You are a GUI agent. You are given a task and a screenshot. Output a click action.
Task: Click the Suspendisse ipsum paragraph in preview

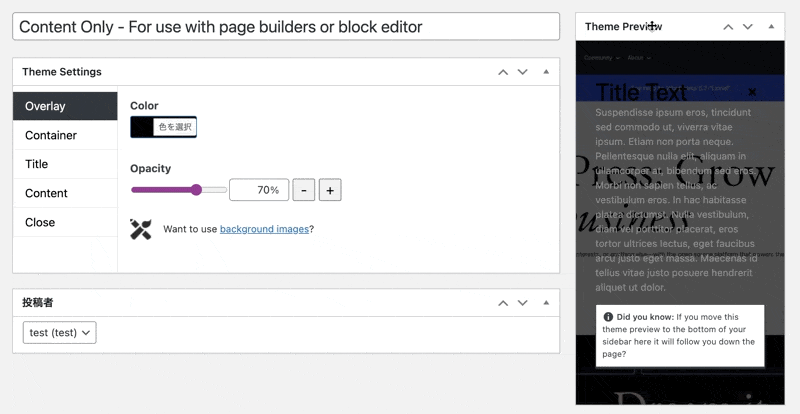pos(677,200)
